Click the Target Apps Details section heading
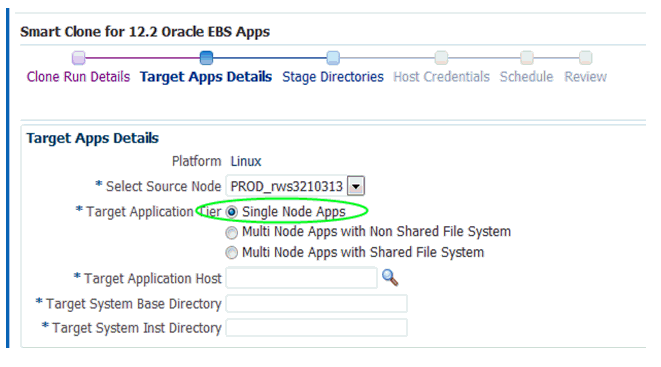 (92, 138)
